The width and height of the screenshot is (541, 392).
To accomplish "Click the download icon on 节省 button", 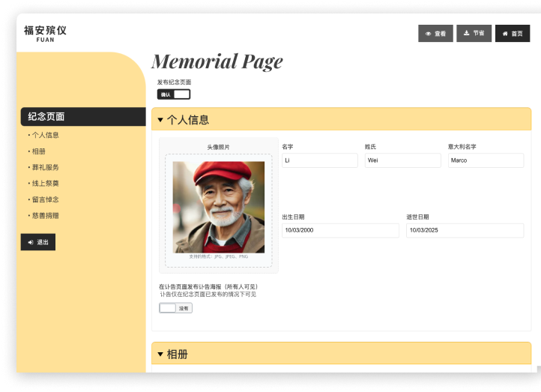I will 467,34.
